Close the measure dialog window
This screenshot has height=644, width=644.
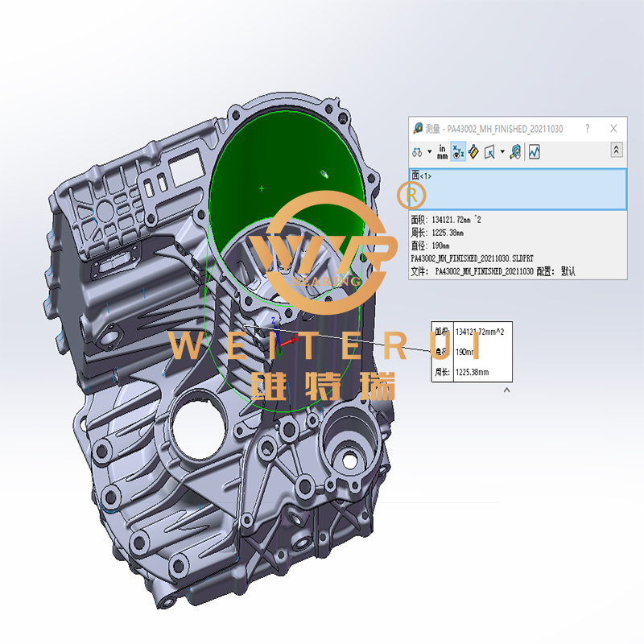(x=613, y=128)
